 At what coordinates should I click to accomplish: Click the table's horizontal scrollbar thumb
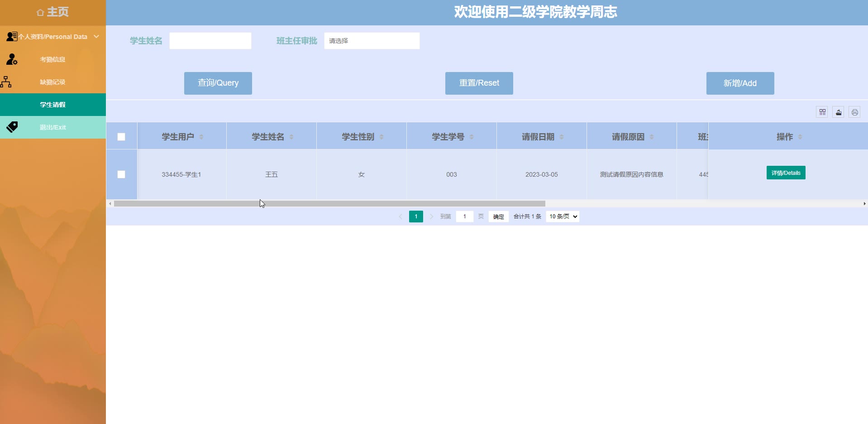(x=329, y=204)
